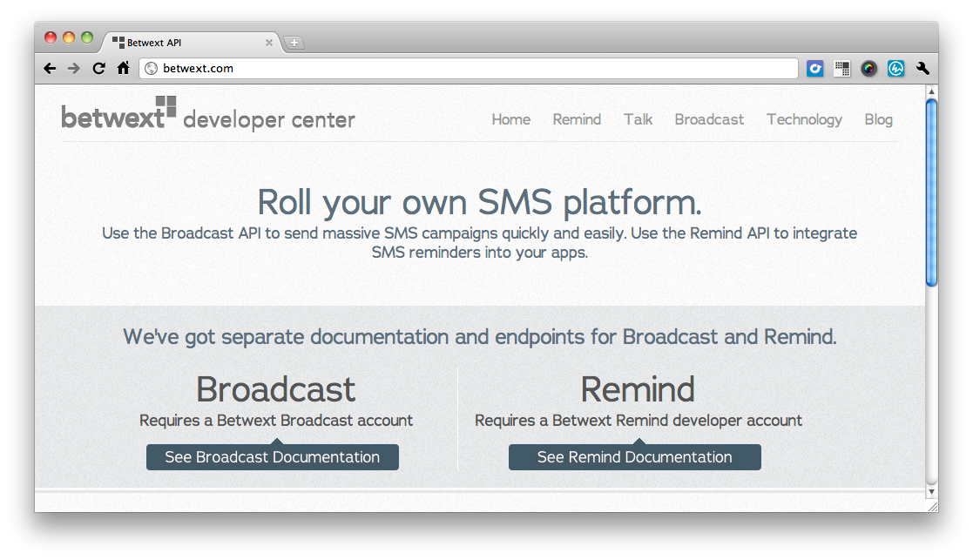Open the Chrome wrench settings menu

(922, 68)
